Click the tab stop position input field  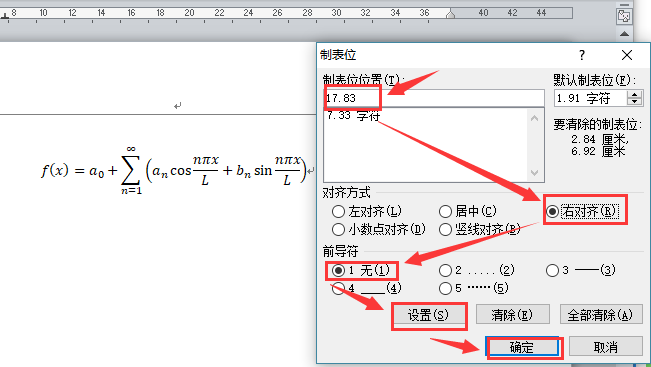pyautogui.click(x=433, y=98)
